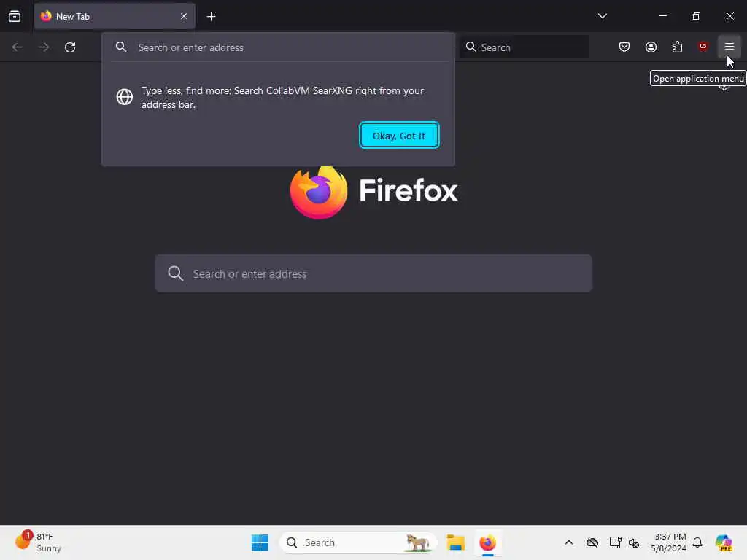Viewport: 747px width, 560px height.
Task: Open the Pocket save icon
Action: (x=624, y=47)
